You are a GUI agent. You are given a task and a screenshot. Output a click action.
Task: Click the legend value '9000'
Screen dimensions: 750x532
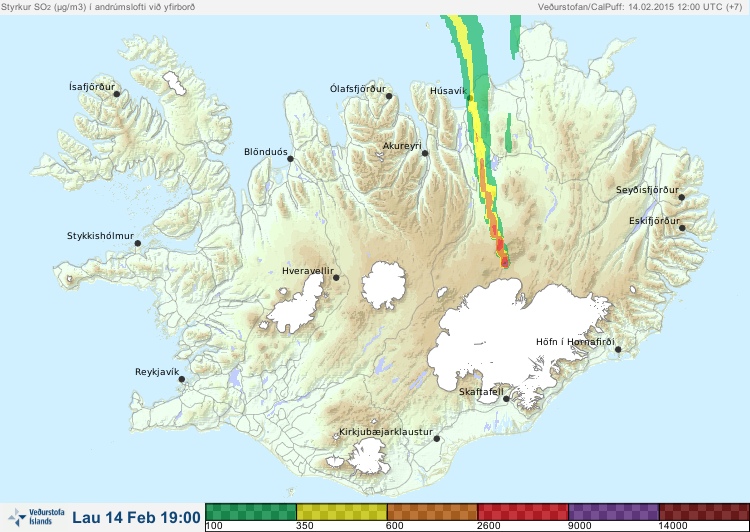[x=579, y=526]
